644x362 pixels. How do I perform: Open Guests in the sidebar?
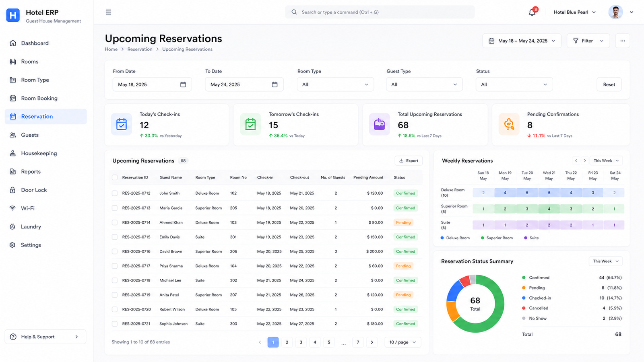coord(46,135)
